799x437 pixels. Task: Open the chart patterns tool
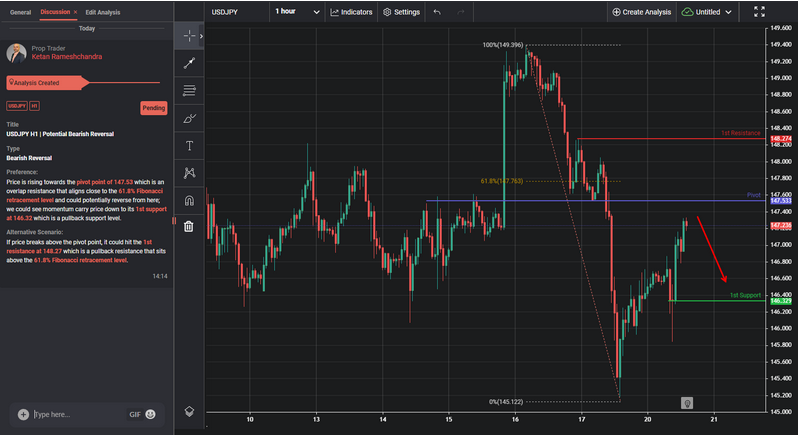[189, 173]
